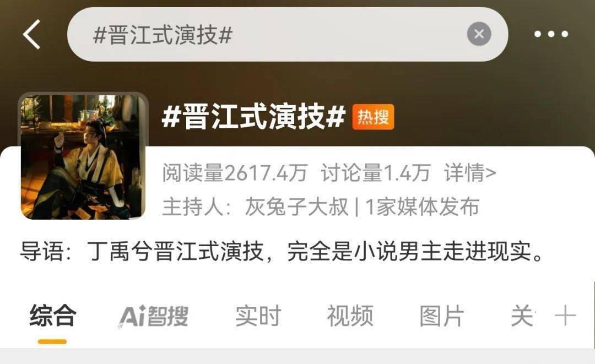
Task: Open the topic cover image thumbnail
Action: (83, 156)
